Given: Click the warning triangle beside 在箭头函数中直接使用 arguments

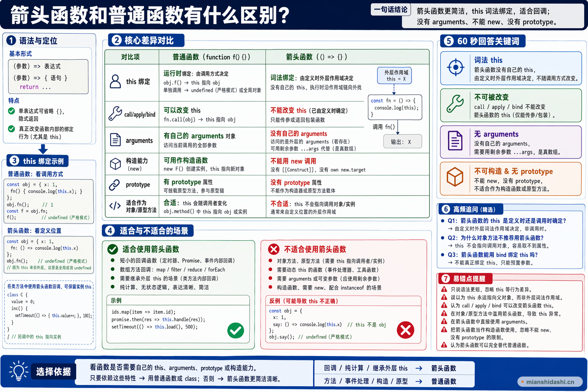Looking at the screenshot, I should click(x=444, y=322).
